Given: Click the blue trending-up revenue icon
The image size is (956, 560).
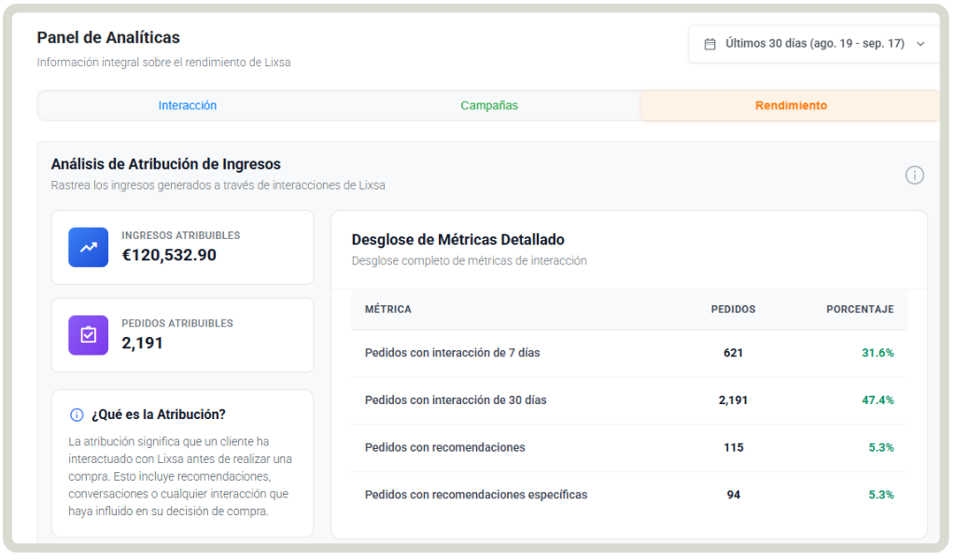Looking at the screenshot, I should 89,247.
